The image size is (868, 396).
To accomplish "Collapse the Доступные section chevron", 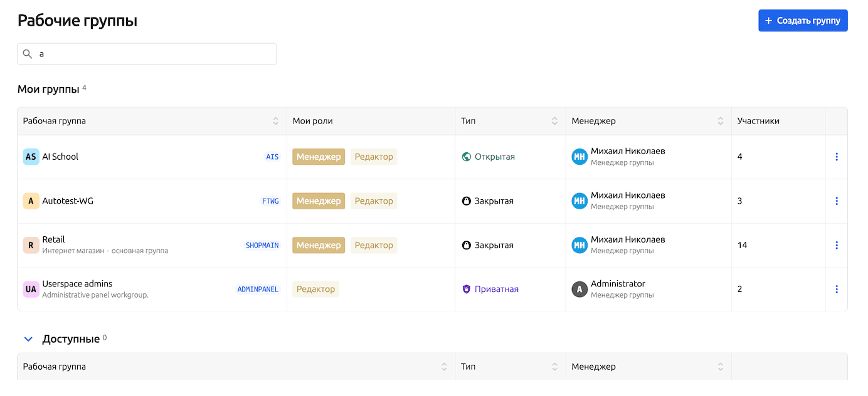I will tap(28, 339).
